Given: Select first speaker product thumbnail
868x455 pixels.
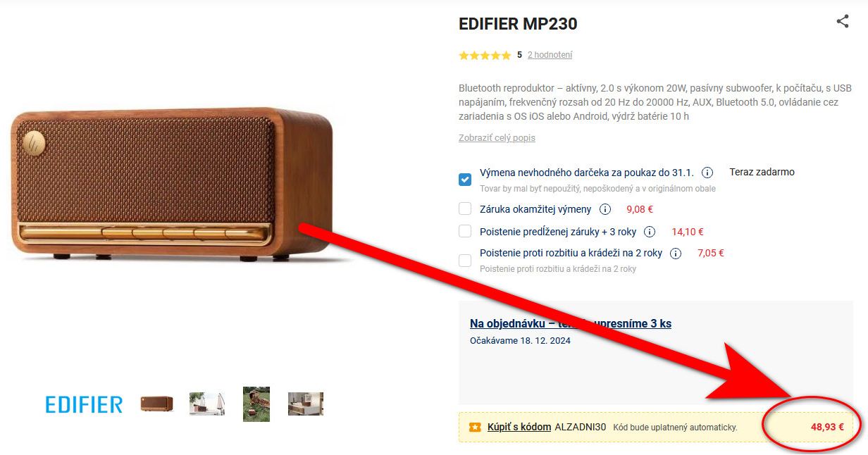Looking at the screenshot, I should click(156, 404).
